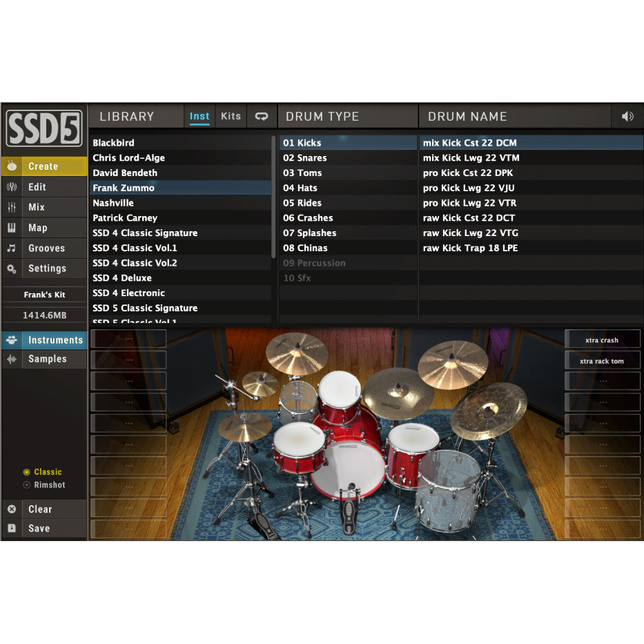Select the Patrick Carney library
644x644 pixels.
pos(180,217)
